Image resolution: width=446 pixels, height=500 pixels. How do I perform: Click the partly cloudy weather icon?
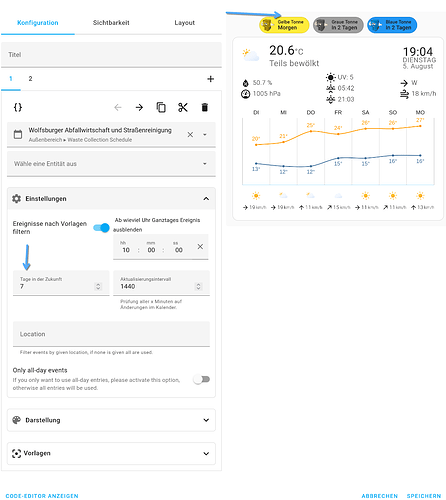coord(250,55)
